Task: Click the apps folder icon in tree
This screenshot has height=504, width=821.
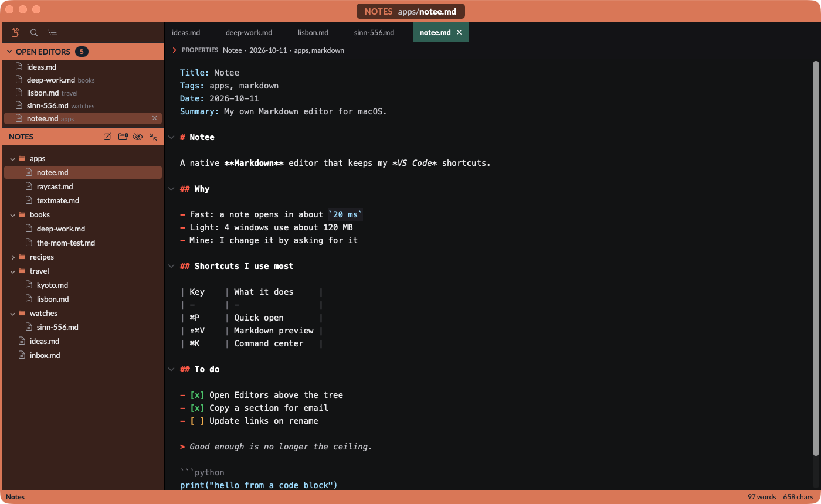Action: [x=22, y=158]
